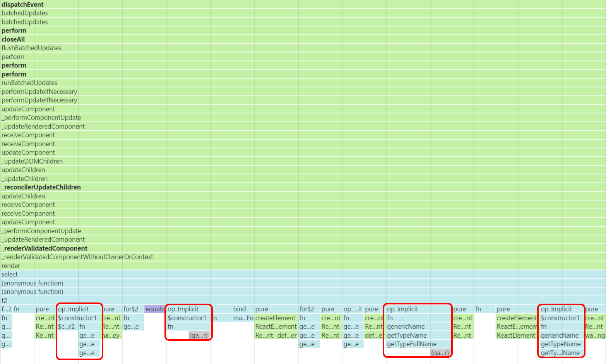This screenshot has height=364, width=606.
Task: Click the closeAll stack frame
Action: click(x=13, y=39)
